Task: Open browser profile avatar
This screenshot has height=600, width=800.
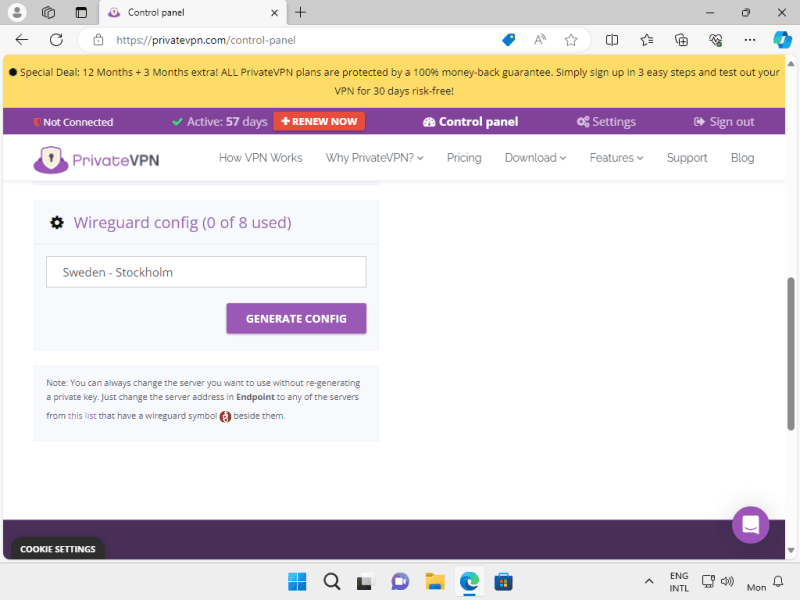Action: pyautogui.click(x=17, y=12)
